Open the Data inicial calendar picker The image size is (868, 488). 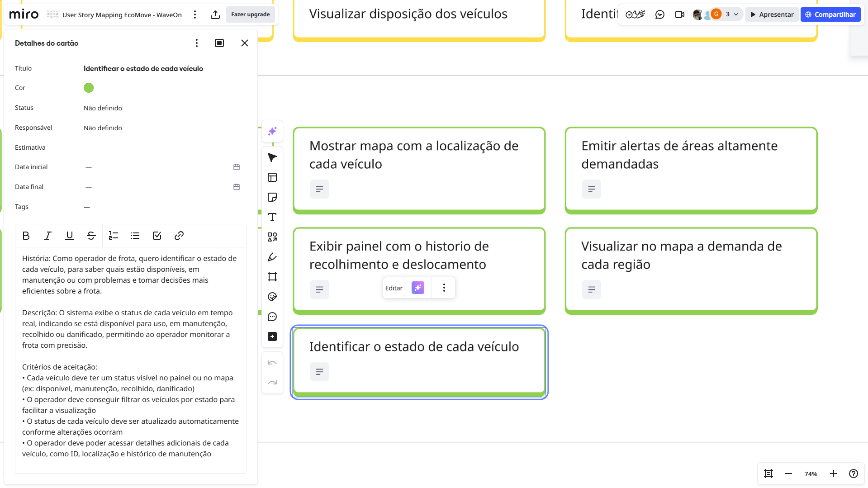(x=236, y=167)
